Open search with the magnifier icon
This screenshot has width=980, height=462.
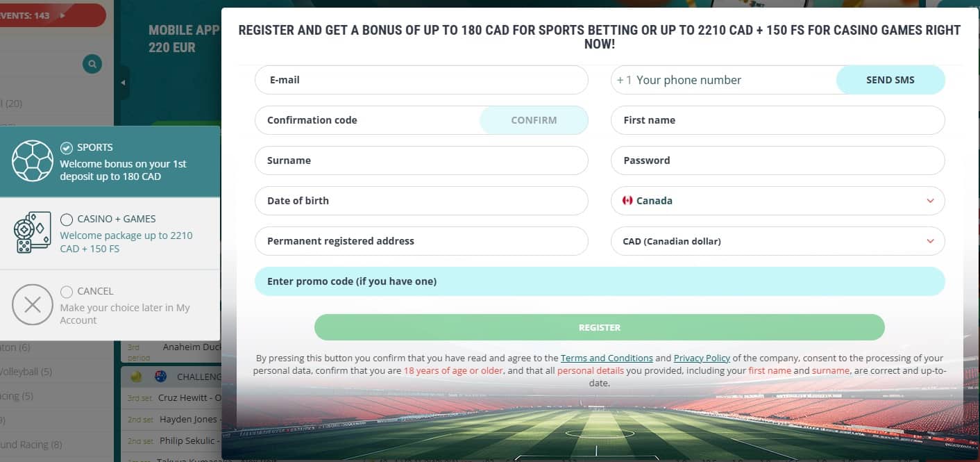pyautogui.click(x=92, y=63)
